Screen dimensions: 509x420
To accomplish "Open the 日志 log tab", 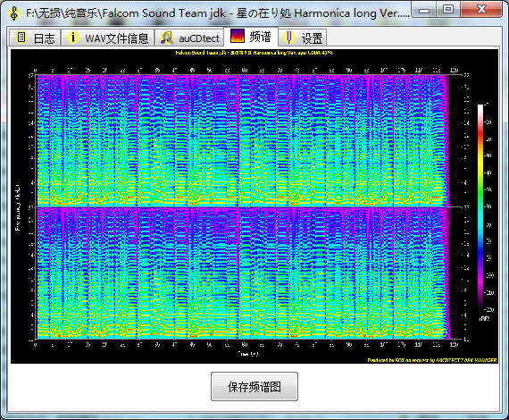I will pyautogui.click(x=35, y=38).
